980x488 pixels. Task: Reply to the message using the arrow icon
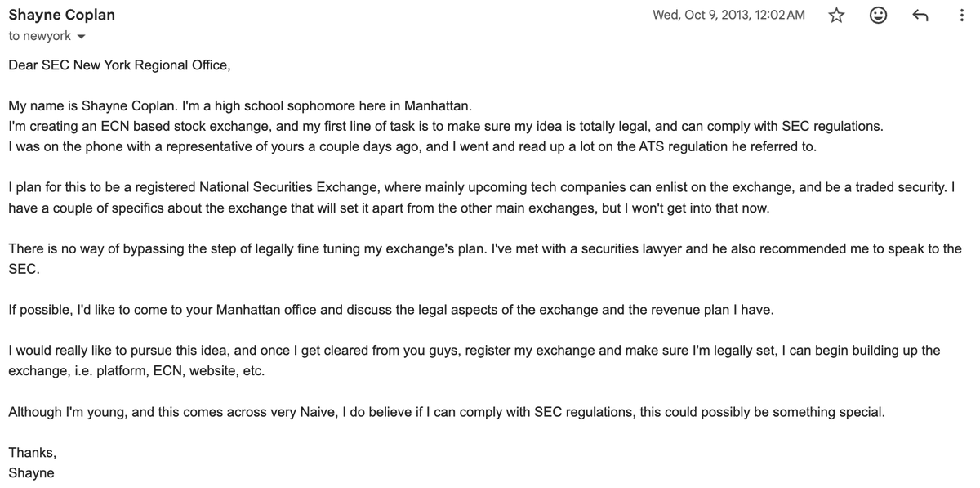click(x=920, y=16)
